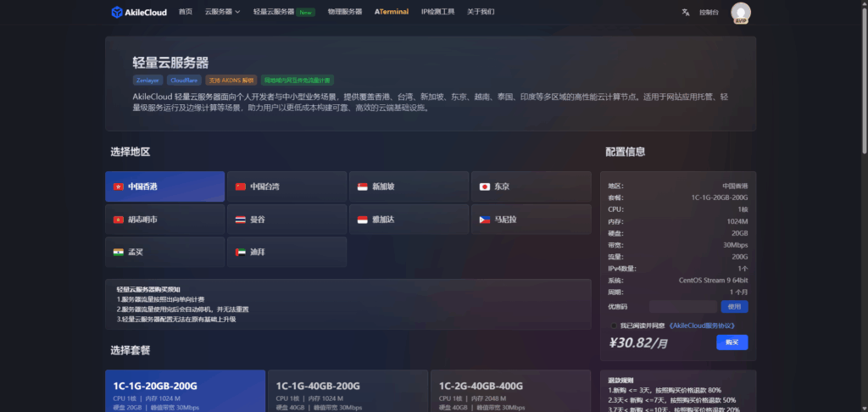This screenshot has height=412, width=868.
Task: Click the 选择地区 section heading
Action: (x=130, y=152)
